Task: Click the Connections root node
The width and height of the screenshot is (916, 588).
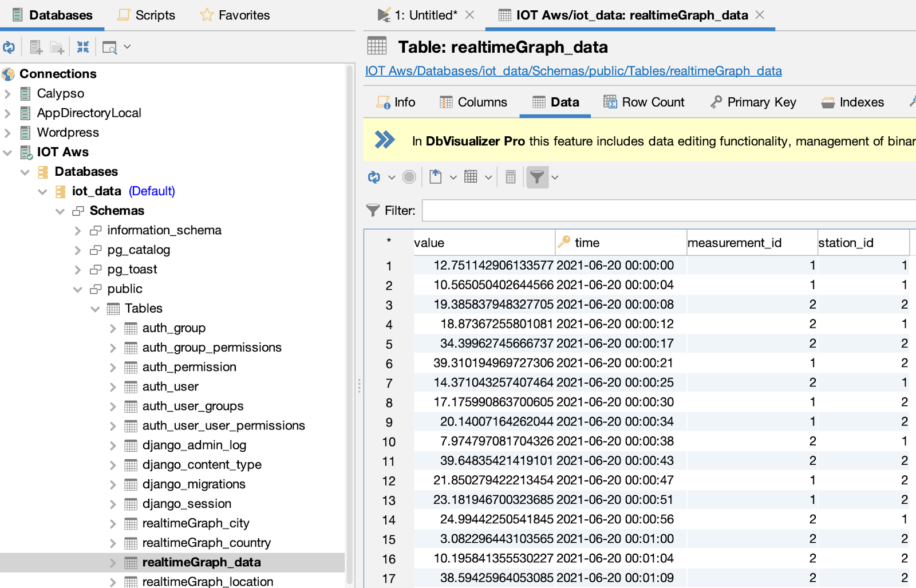Action: tap(58, 74)
